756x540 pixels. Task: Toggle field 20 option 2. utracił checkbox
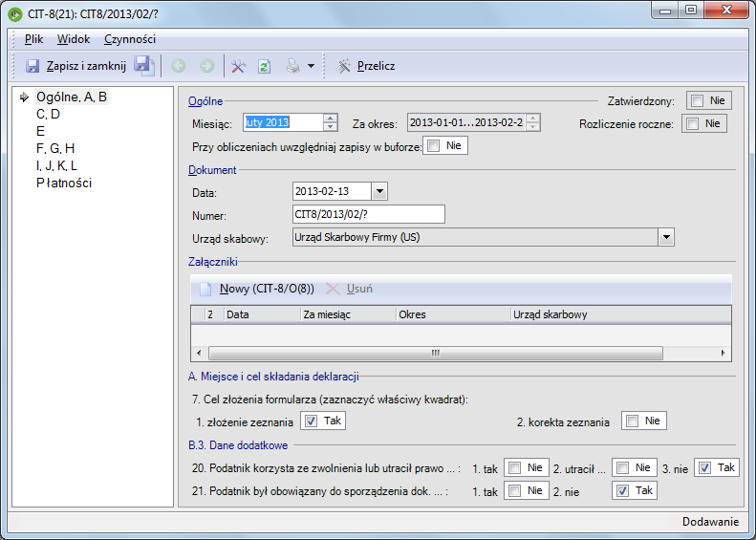622,467
